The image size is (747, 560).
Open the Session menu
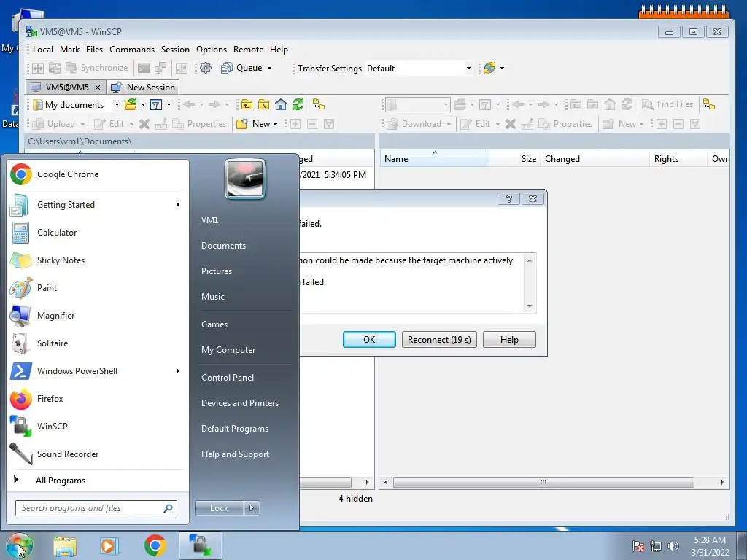175,50
